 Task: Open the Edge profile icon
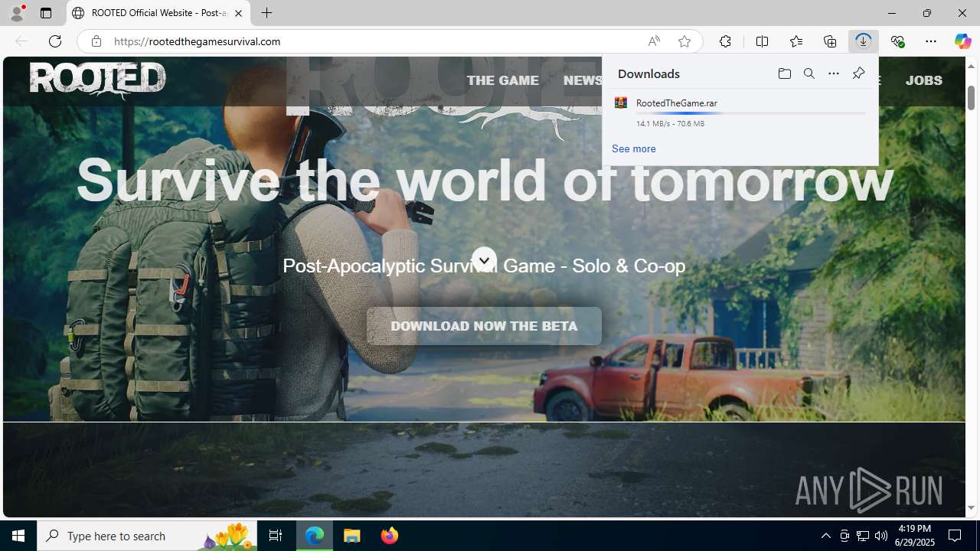click(x=17, y=13)
